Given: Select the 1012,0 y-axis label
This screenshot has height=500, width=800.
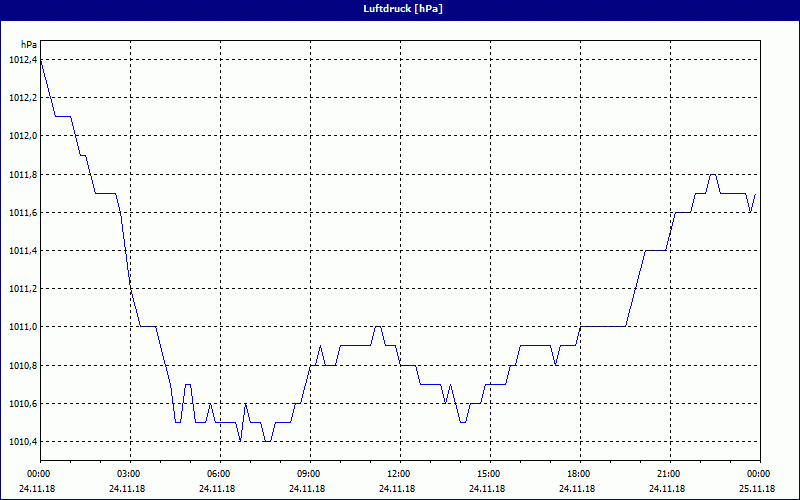Looking at the screenshot, I should 22,136.
